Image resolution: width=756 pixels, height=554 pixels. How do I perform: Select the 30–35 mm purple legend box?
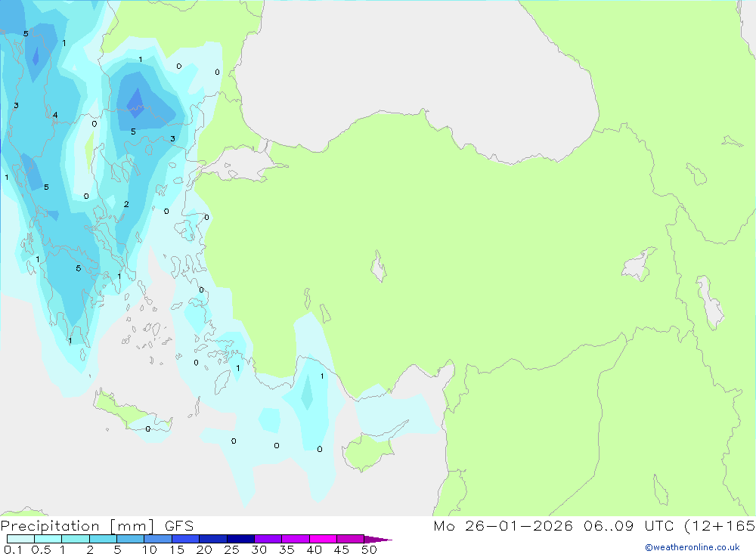(268, 539)
